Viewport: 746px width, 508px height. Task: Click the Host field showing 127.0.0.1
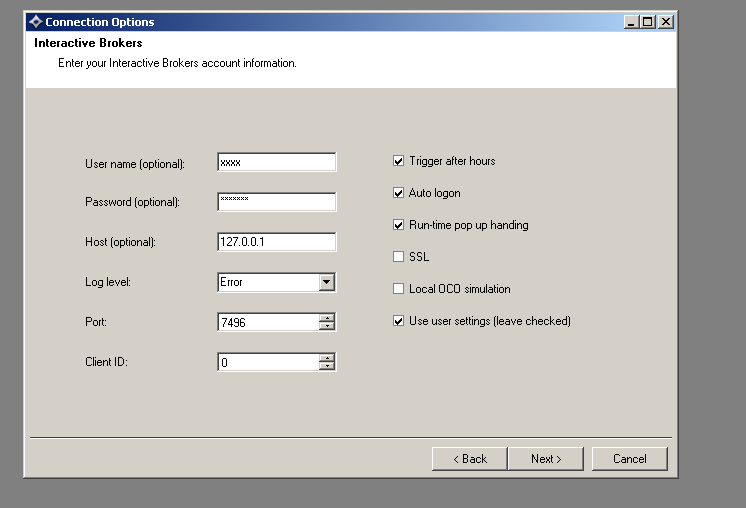pyautogui.click(x=276, y=242)
